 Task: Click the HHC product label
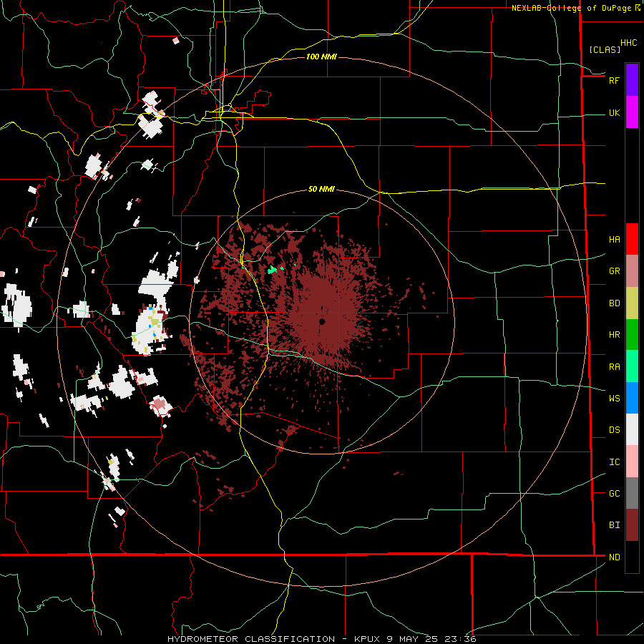(628, 43)
